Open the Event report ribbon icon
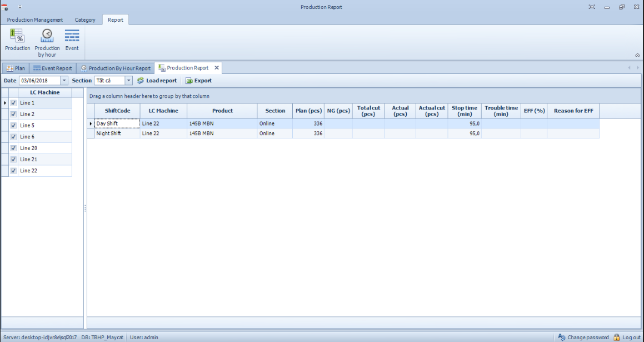 coord(72,36)
